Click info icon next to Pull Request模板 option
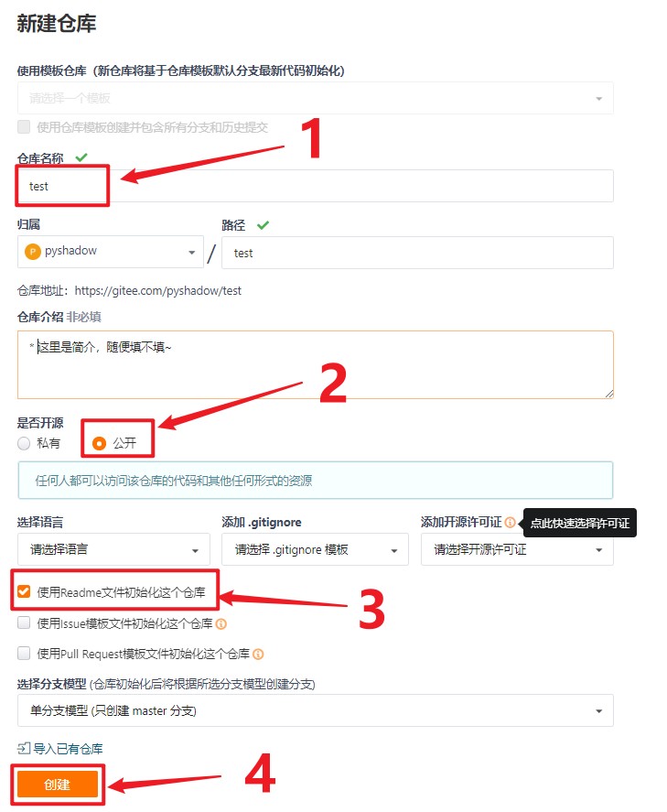 (258, 654)
